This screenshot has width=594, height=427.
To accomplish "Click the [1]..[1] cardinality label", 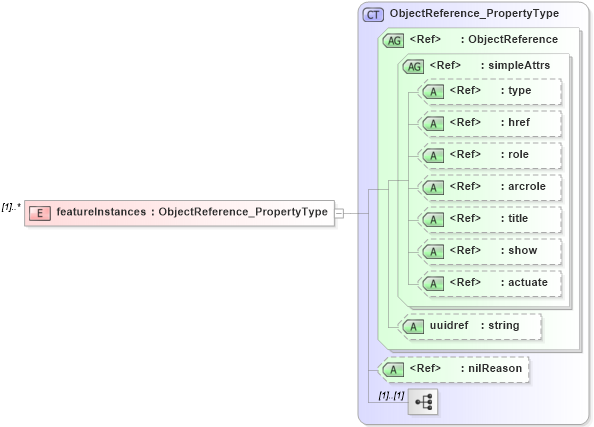I will pos(391,396).
